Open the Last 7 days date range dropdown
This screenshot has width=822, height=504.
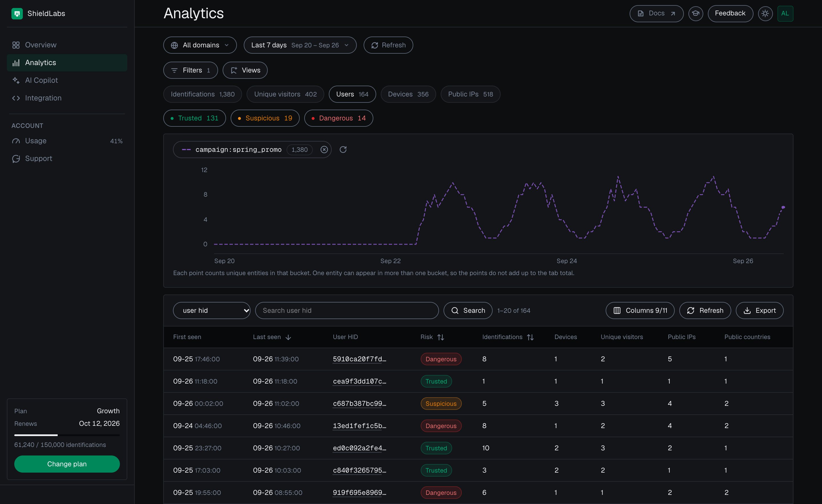[300, 45]
